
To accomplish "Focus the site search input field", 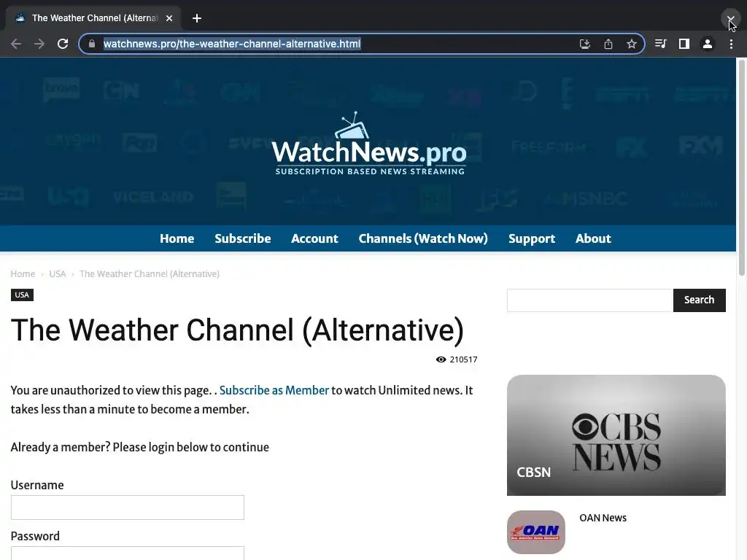I will 589,300.
